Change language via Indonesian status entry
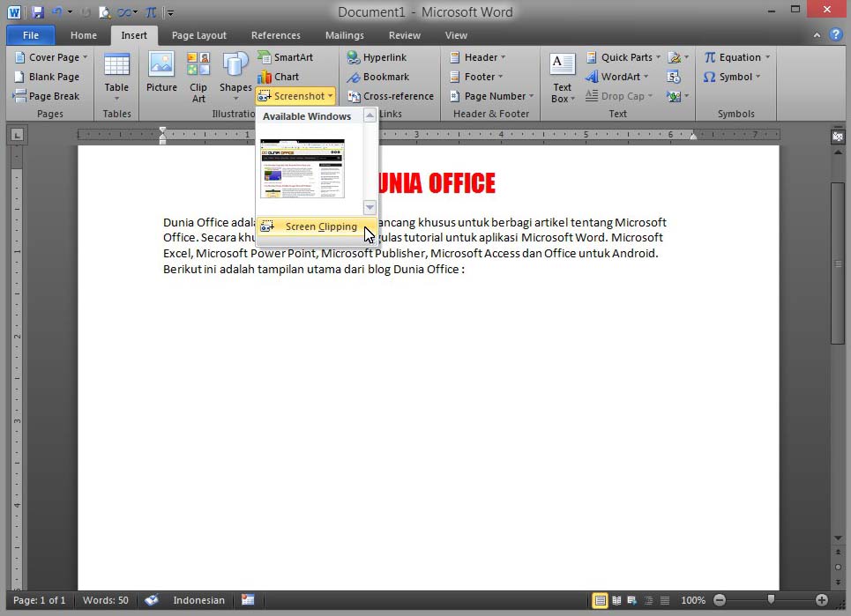 (x=198, y=600)
